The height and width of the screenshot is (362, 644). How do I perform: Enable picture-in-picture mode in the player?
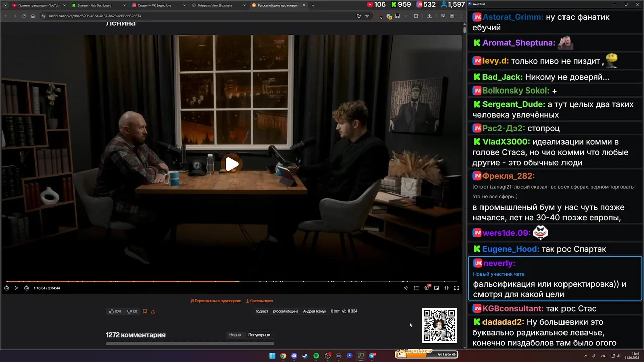pyautogui.click(x=436, y=288)
